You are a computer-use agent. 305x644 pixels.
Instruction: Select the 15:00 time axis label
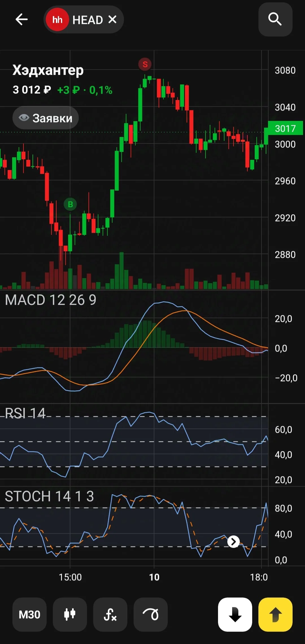pos(70,577)
